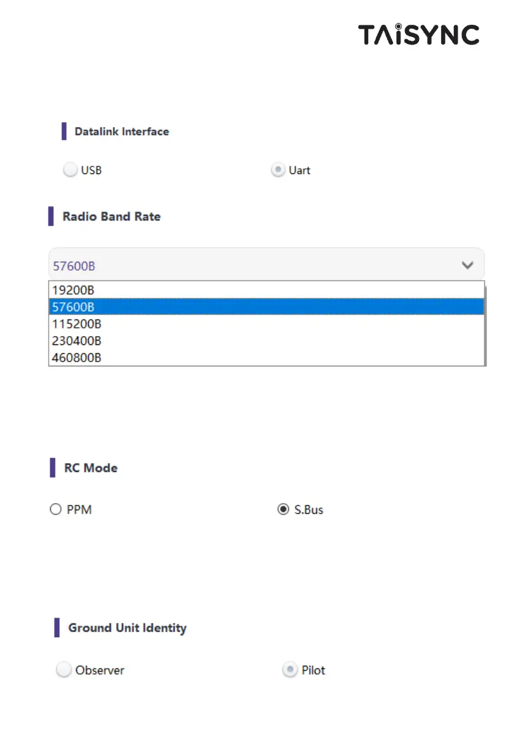Screen dimensions: 532x756
Task: Click the 57600B combo box field
Action: click(254, 264)
